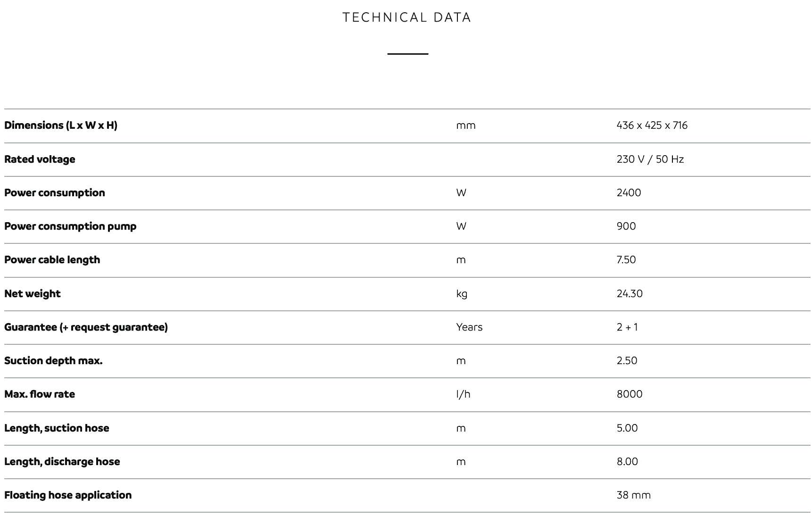Click the 7.50 cable length value
812x516 pixels.
tap(626, 260)
